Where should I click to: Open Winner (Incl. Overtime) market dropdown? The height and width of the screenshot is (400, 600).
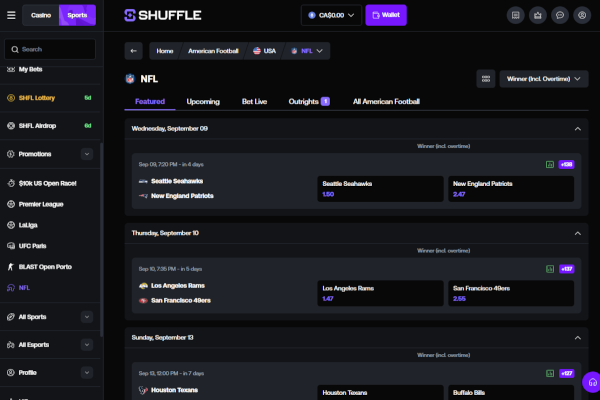pos(544,79)
